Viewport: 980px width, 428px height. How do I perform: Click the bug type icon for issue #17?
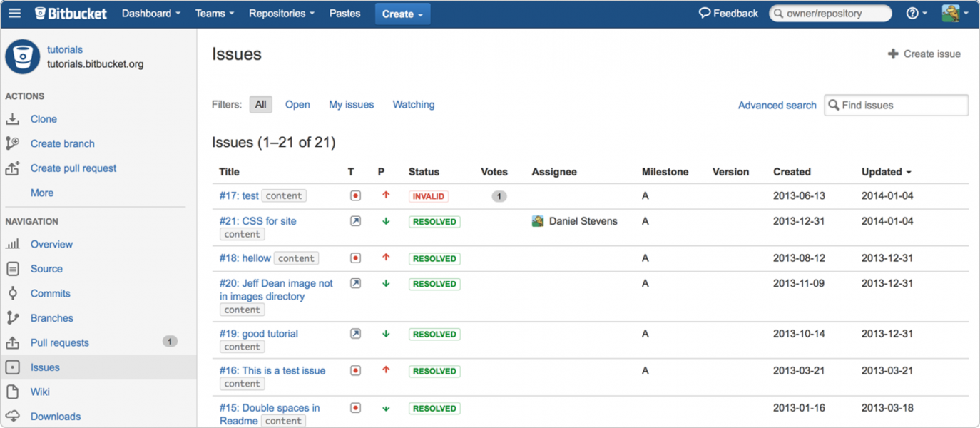click(355, 195)
